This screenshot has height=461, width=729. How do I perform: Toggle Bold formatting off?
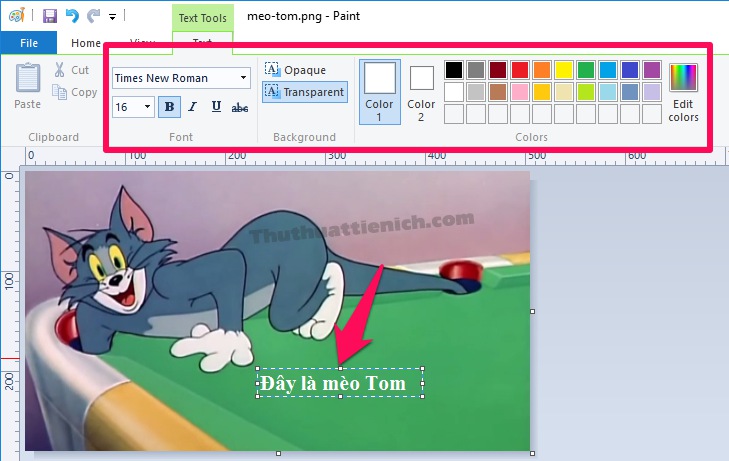coord(169,107)
